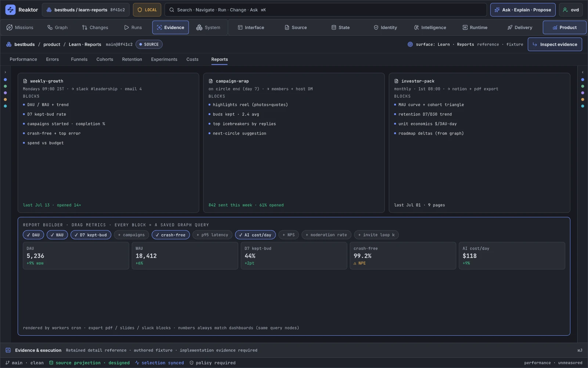Click the Reaktor logo icon

(10, 10)
